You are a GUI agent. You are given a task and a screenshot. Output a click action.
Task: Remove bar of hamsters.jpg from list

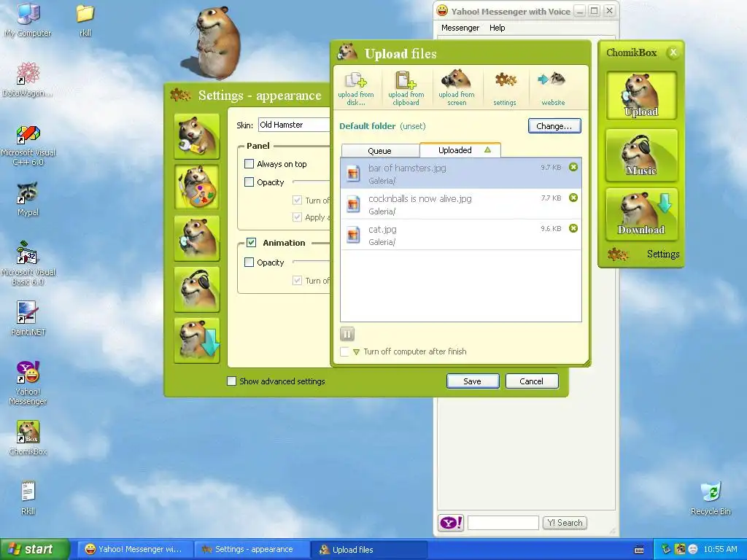point(573,167)
